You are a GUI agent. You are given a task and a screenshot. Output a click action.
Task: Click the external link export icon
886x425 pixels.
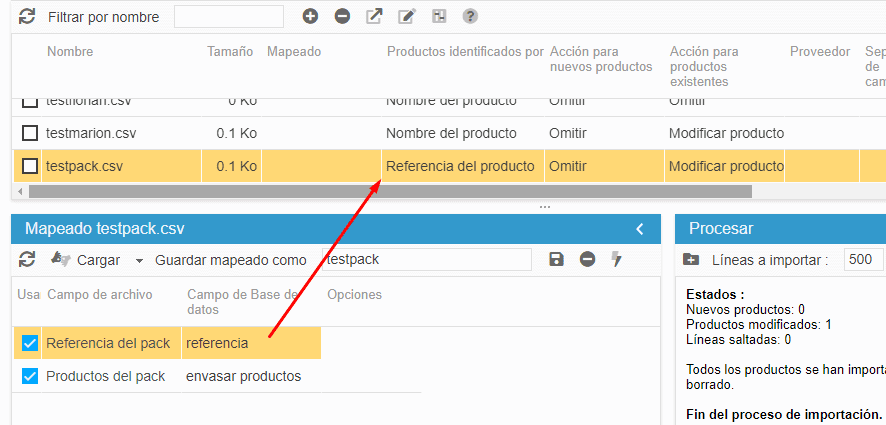[374, 16]
